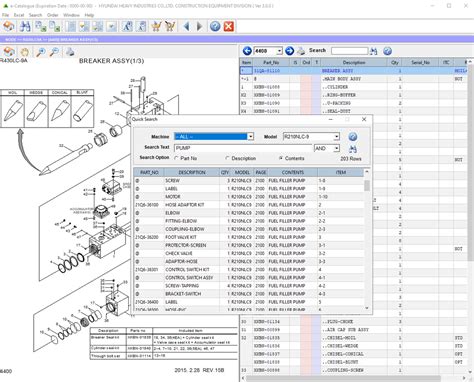Open the Excel menu
Viewport: 474px width, 382px height.
tap(19, 15)
